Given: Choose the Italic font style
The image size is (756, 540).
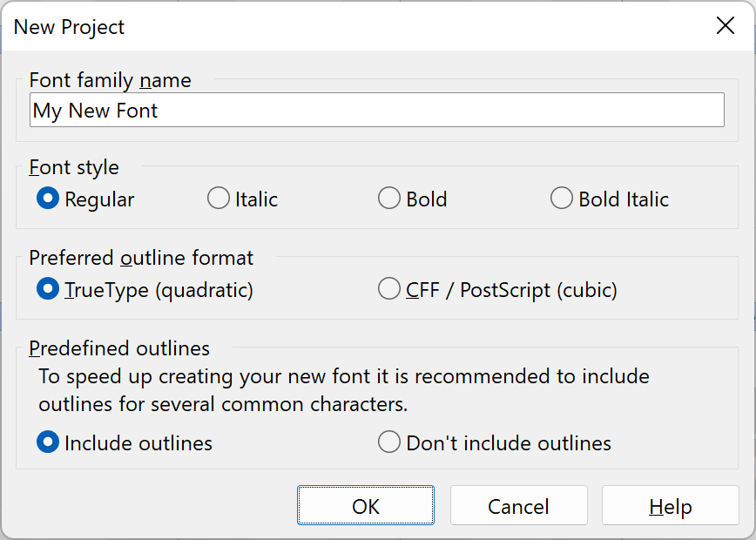Looking at the screenshot, I should pos(218,199).
